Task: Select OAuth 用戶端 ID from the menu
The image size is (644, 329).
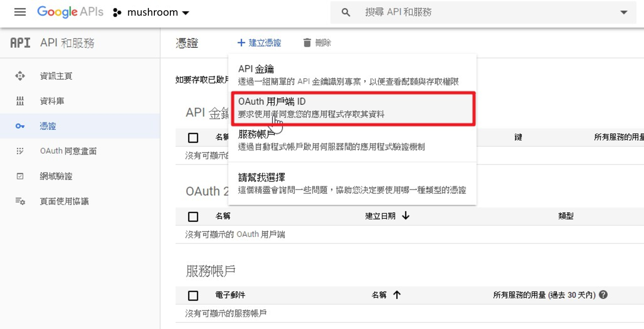Action: point(352,109)
